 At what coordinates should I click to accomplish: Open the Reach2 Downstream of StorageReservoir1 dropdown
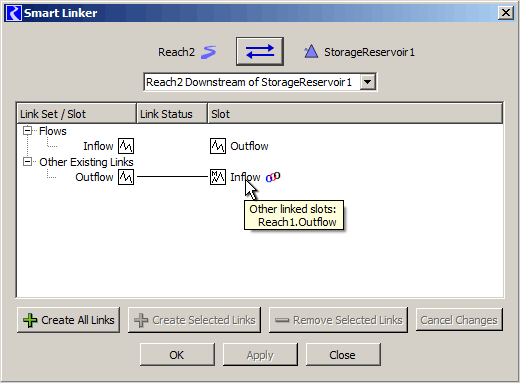click(368, 82)
